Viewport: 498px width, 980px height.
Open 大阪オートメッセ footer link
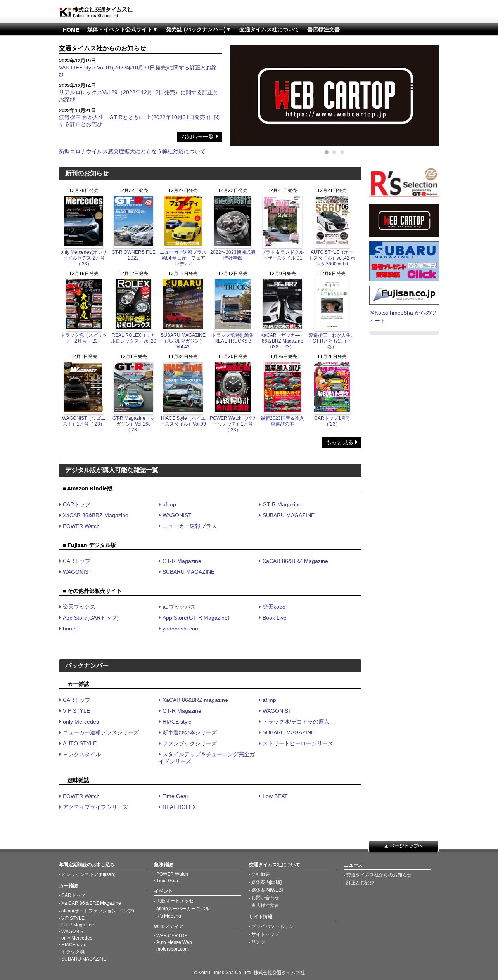click(175, 901)
